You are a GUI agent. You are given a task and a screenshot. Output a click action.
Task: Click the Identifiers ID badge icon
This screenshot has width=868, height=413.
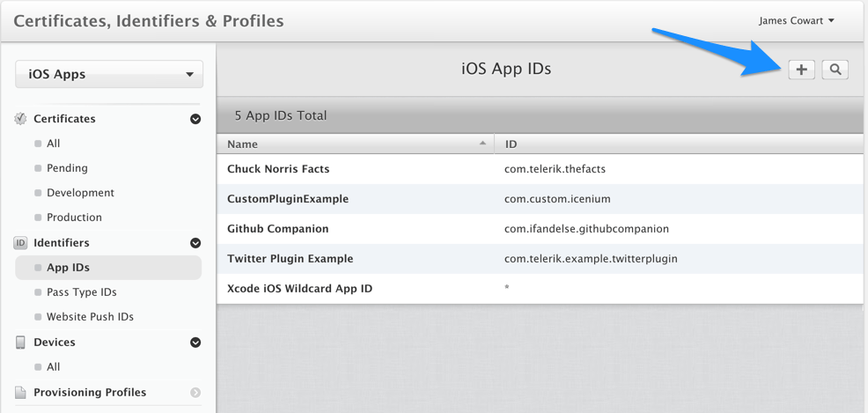click(x=20, y=242)
